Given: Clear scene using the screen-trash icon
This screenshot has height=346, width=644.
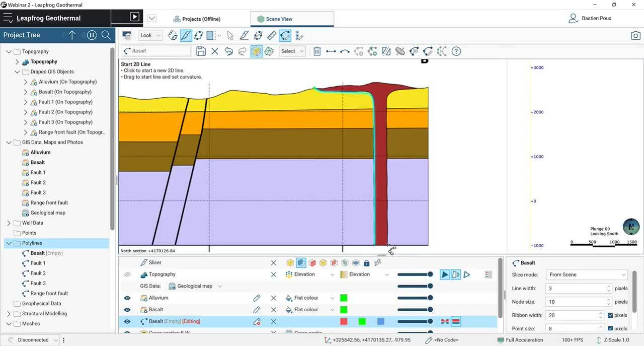Looking at the screenshot, I should tap(127, 35).
